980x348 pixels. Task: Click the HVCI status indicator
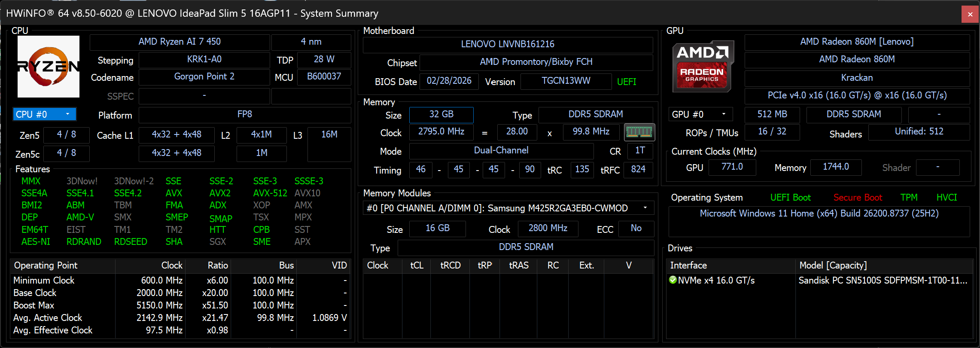point(947,198)
